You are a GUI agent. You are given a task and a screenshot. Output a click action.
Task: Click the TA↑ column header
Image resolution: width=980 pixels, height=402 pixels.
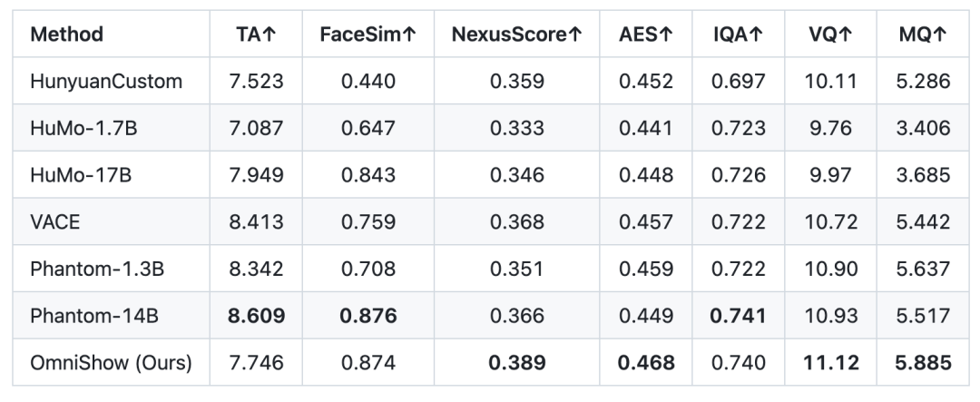tap(257, 34)
